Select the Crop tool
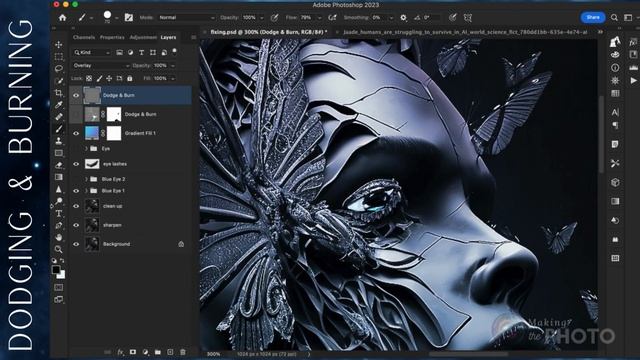Image resolution: width=640 pixels, height=360 pixels. pos(59,93)
